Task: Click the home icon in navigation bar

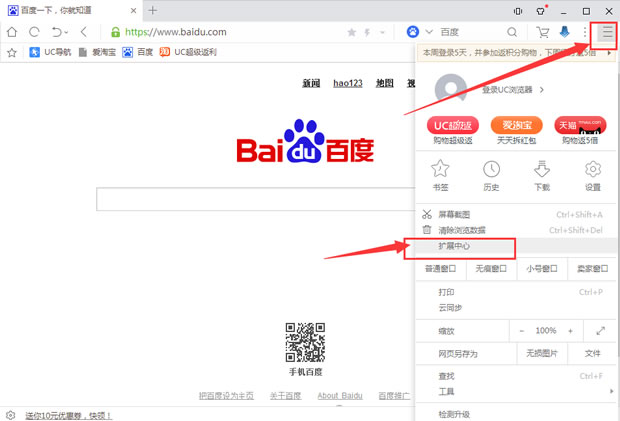Action: coord(12,32)
